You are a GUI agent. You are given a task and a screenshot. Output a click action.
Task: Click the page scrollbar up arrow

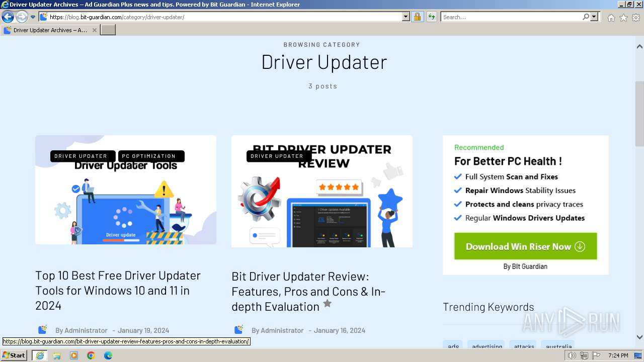point(639,47)
